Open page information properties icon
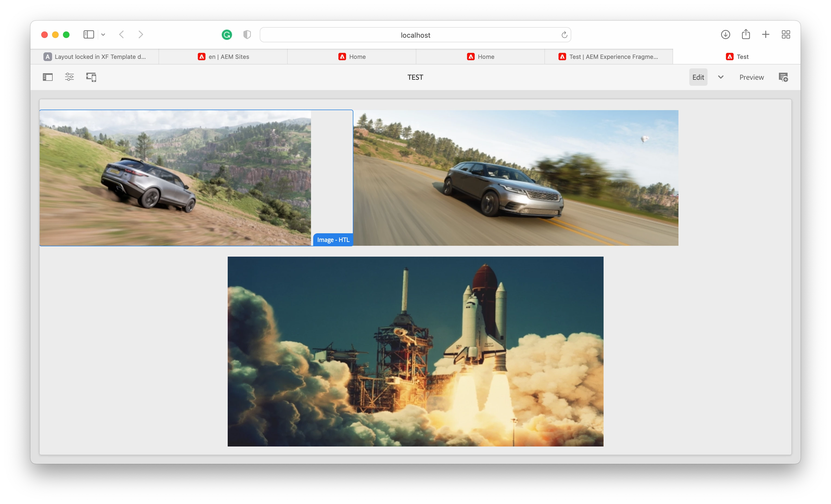 pyautogui.click(x=69, y=77)
